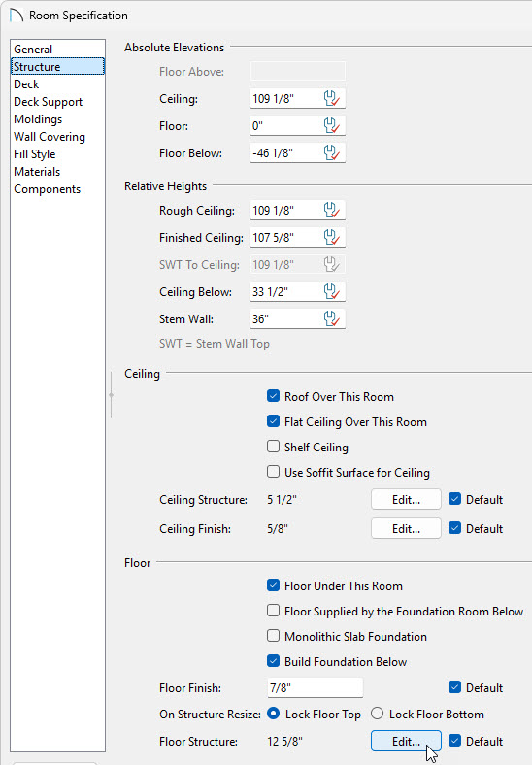
Task: Select Lock Floor Bottom radio option
Action: tap(378, 714)
